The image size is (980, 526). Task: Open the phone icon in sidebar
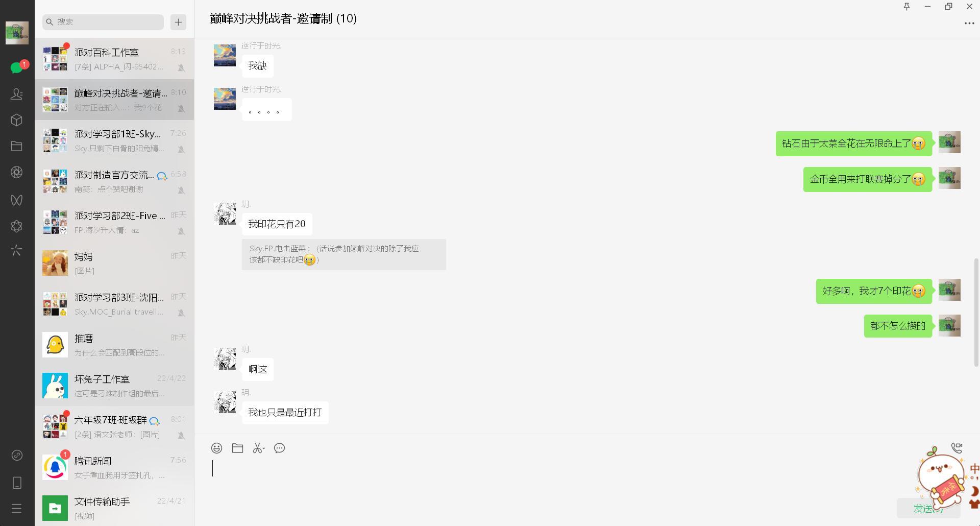pyautogui.click(x=17, y=483)
